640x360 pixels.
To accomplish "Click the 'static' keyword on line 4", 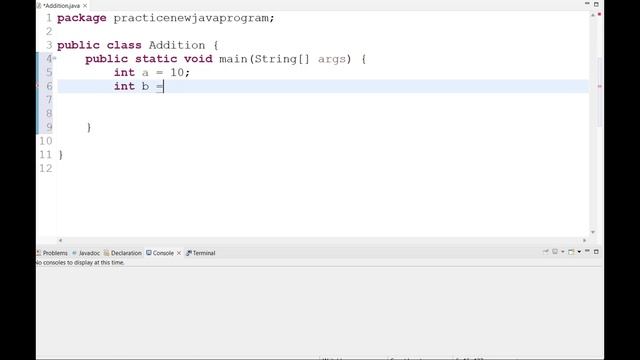I will pyautogui.click(x=156, y=59).
